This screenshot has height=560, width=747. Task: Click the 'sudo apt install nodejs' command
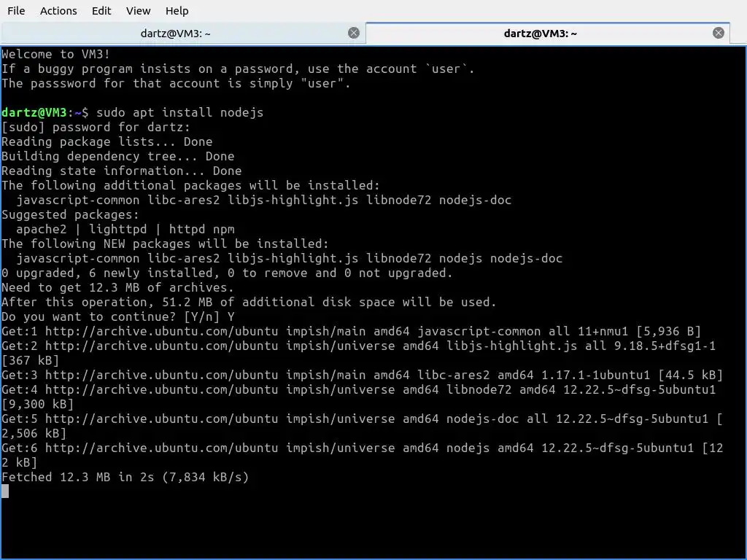click(x=179, y=112)
